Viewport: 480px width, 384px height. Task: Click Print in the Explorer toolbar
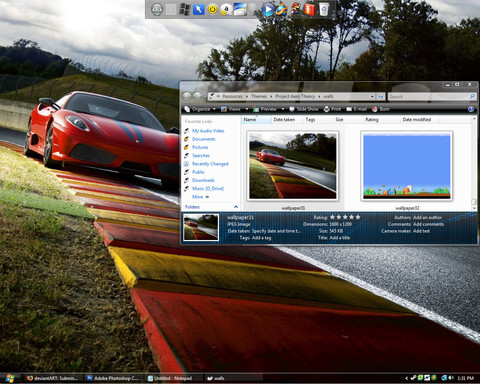pyautogui.click(x=332, y=109)
